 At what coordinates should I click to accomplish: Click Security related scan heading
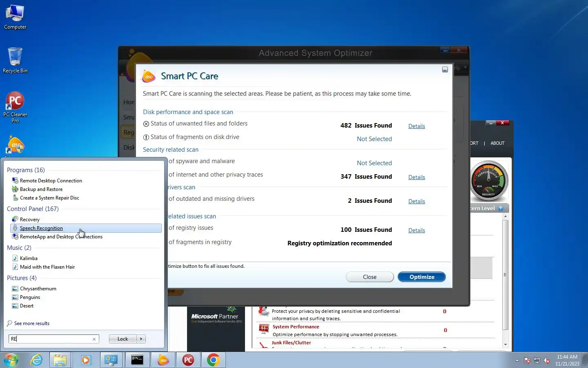[170, 150]
